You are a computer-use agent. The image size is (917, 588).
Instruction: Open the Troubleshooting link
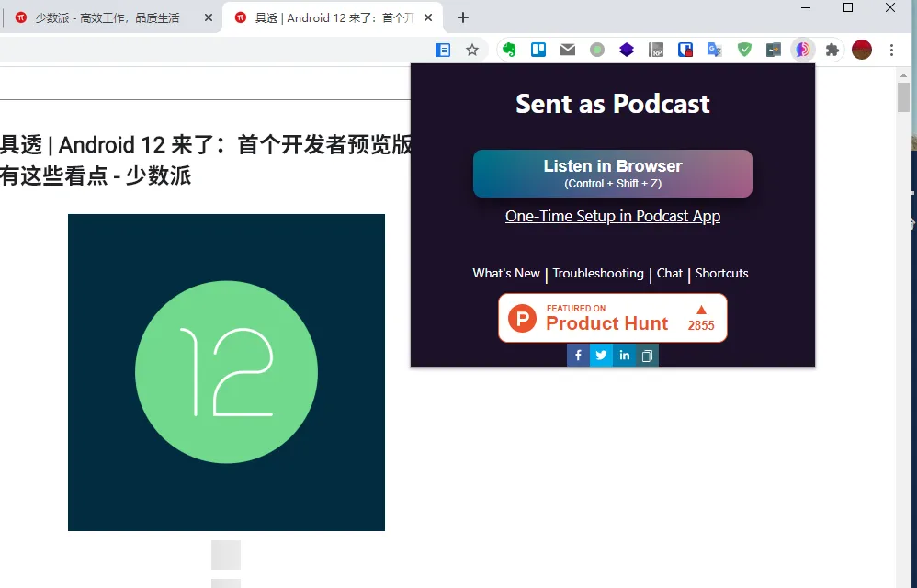coord(597,273)
